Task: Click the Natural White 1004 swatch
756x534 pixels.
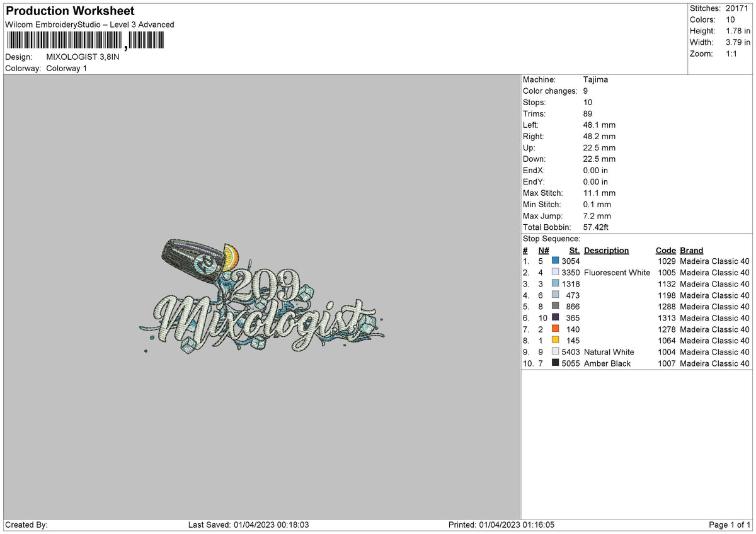Action: [x=555, y=351]
